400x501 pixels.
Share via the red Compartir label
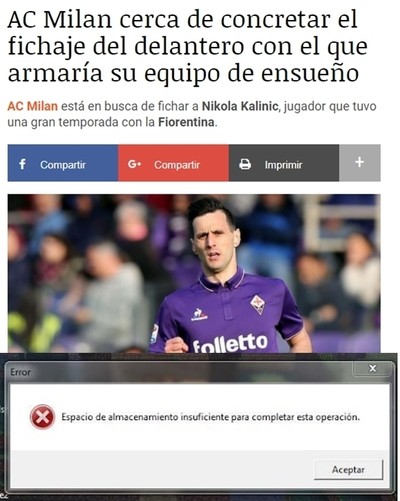(x=177, y=165)
